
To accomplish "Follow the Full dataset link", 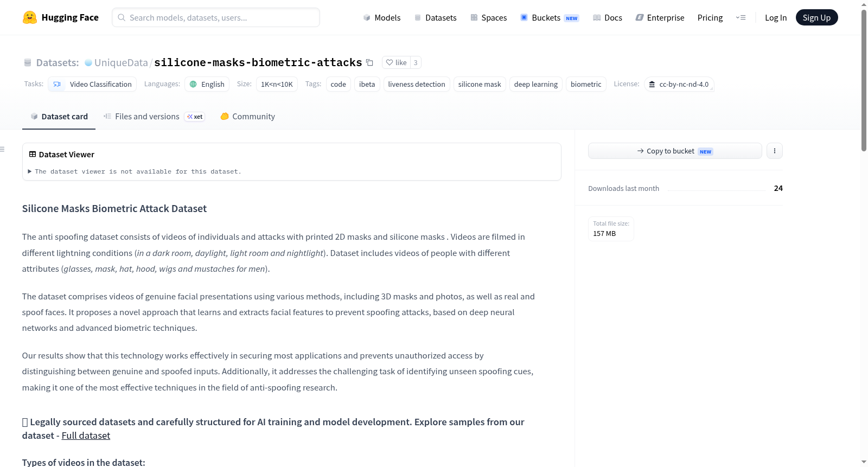I will [86, 436].
